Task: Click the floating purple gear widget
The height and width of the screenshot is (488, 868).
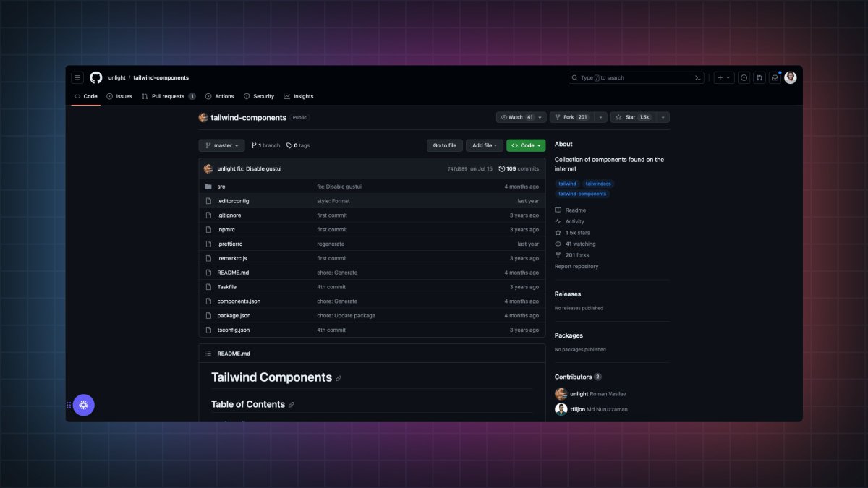Action: tap(84, 405)
